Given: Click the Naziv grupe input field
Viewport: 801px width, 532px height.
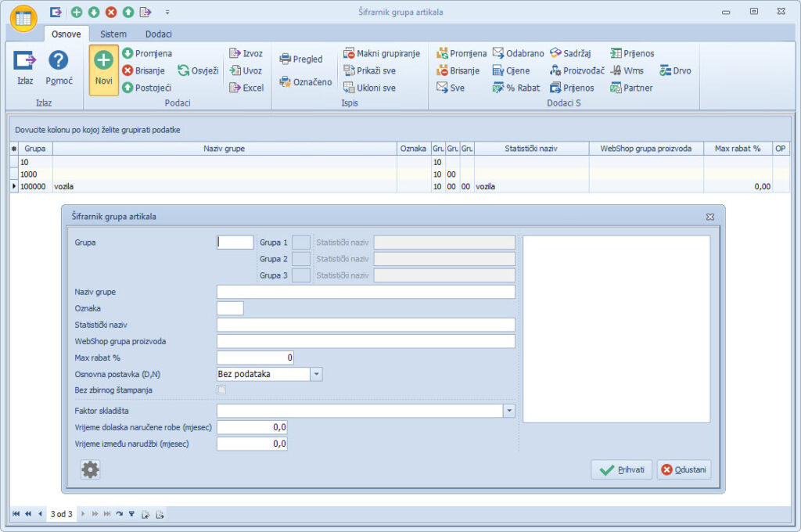Looking at the screenshot, I should coord(365,292).
